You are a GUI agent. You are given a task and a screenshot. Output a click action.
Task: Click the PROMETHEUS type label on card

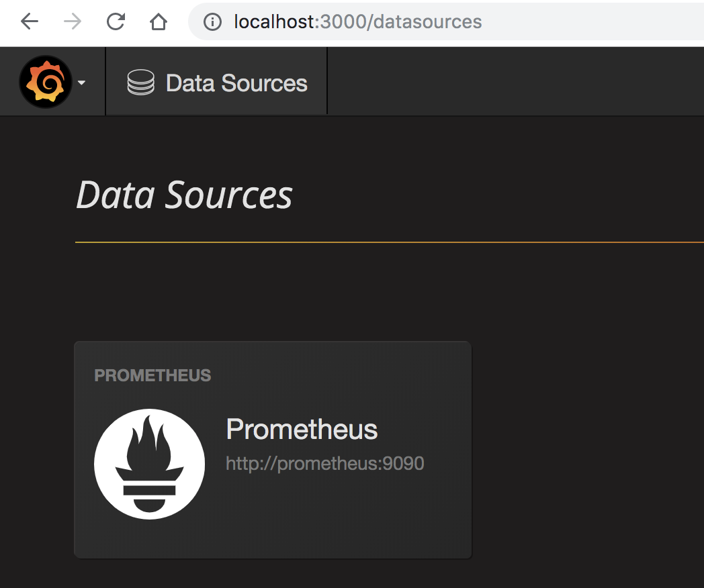[x=152, y=375]
